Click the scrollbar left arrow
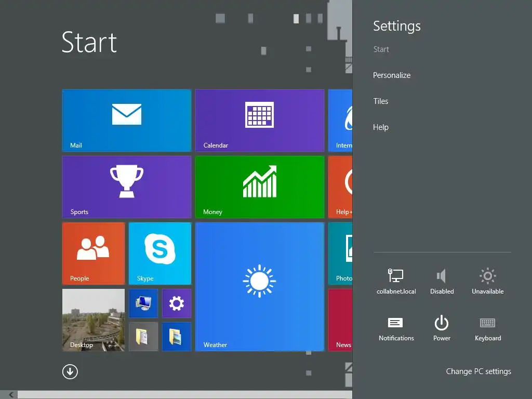Viewport: 532px width, 399px height. [11, 395]
